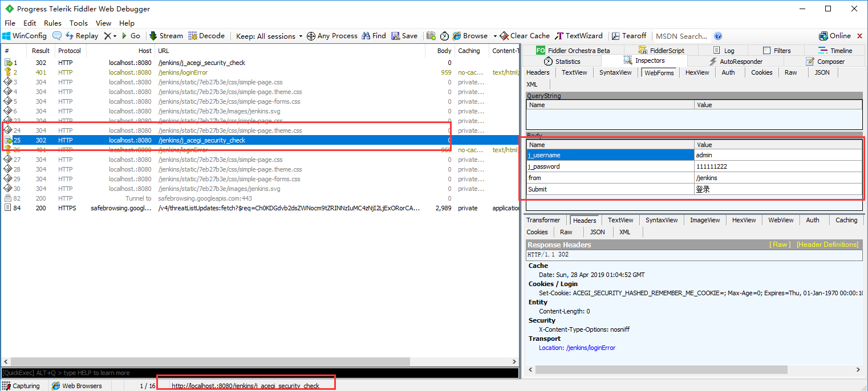This screenshot has width=868, height=391.
Task: Launch Browse with Internet Explorer icon
Action: click(x=470, y=36)
